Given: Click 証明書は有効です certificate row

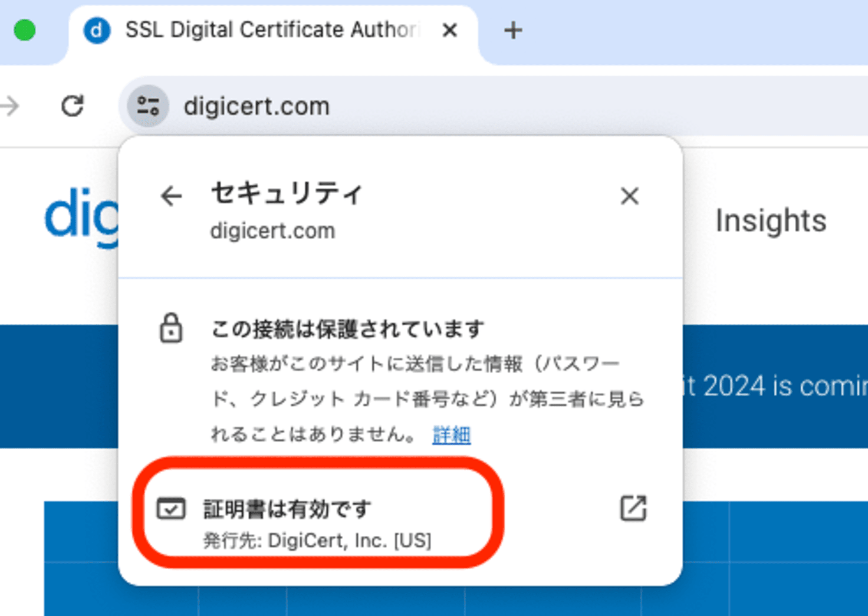Looking at the screenshot, I should 401,523.
